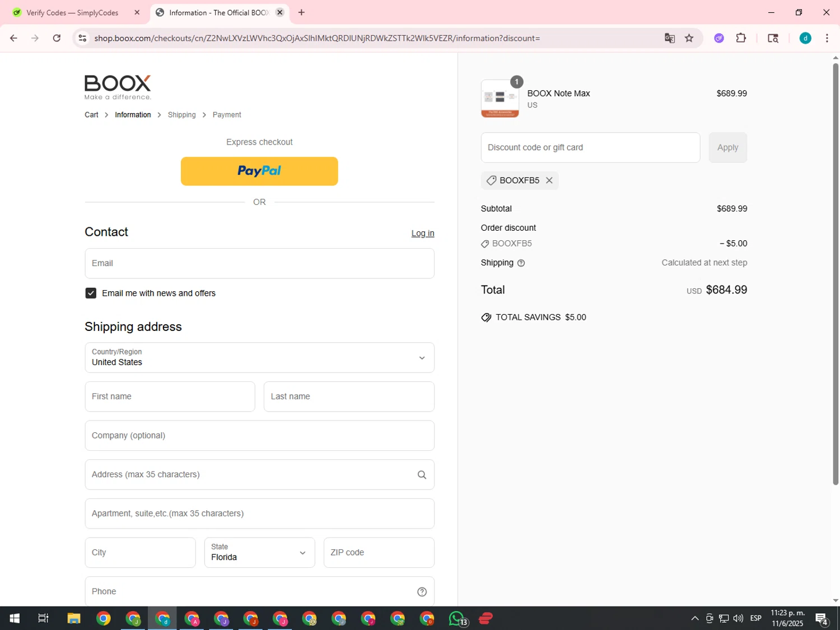The height and width of the screenshot is (630, 840).
Task: Open Windows Start menu
Action: tap(15, 618)
